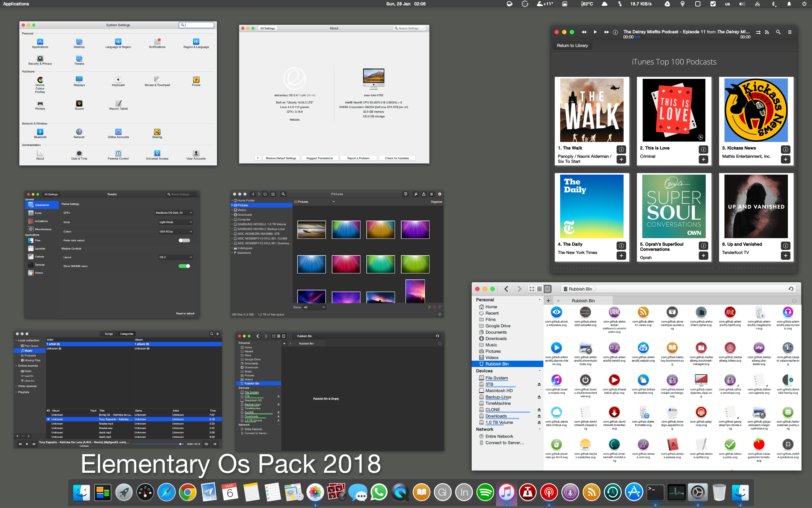
Task: Click the System Settings search field
Action: pyautogui.click(x=196, y=25)
